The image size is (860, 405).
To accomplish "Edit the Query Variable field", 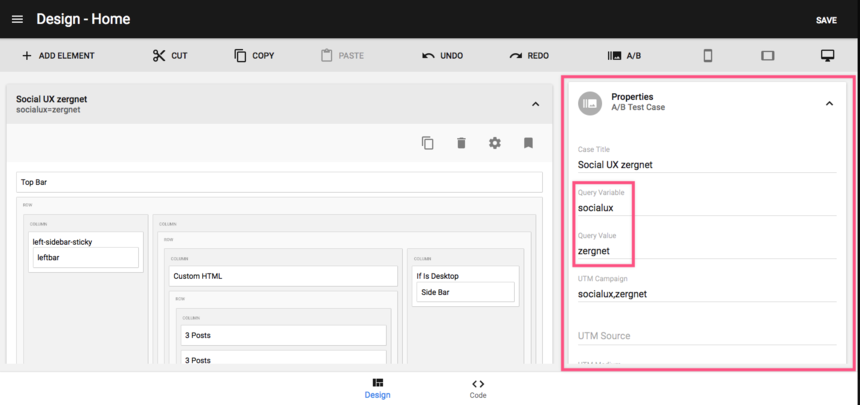I will pyautogui.click(x=706, y=208).
